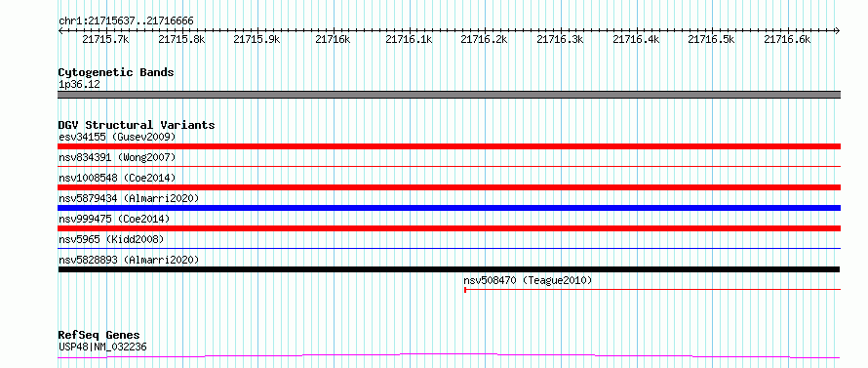Select the nsv5879434 (Almarri2020) label

point(129,198)
